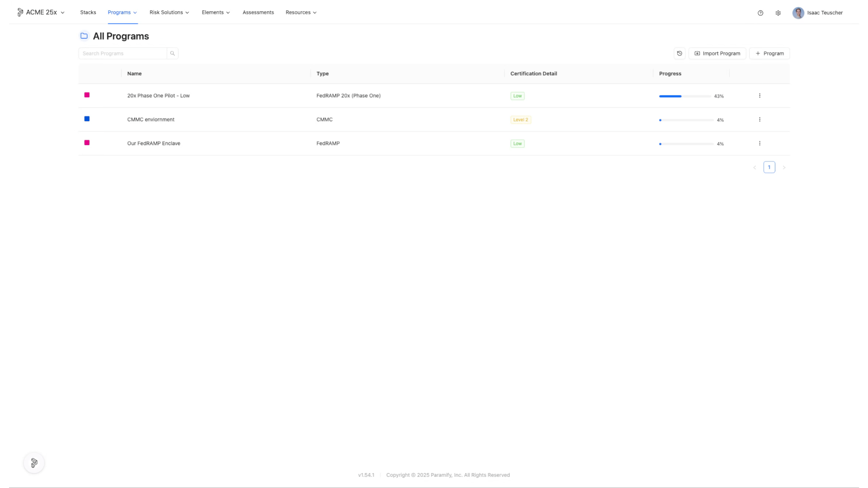Expand the ACME 25x workspace dropdown
Image resolution: width=868 pixels, height=488 pixels.
point(62,13)
